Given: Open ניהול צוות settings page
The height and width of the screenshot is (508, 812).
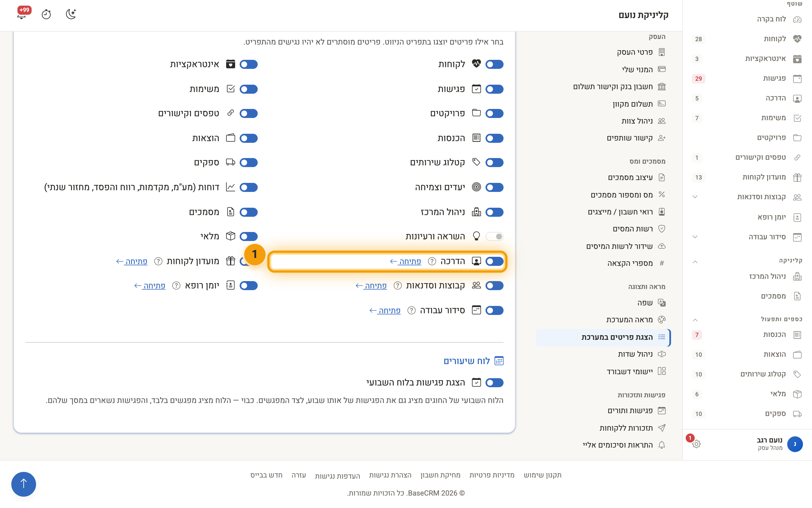Looking at the screenshot, I should pyautogui.click(x=603, y=121).
